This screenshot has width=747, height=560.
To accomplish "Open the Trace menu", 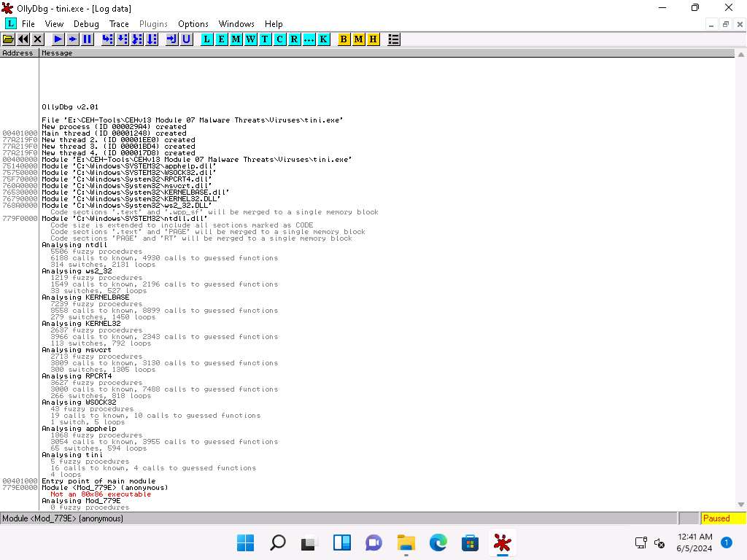I will pyautogui.click(x=119, y=24).
